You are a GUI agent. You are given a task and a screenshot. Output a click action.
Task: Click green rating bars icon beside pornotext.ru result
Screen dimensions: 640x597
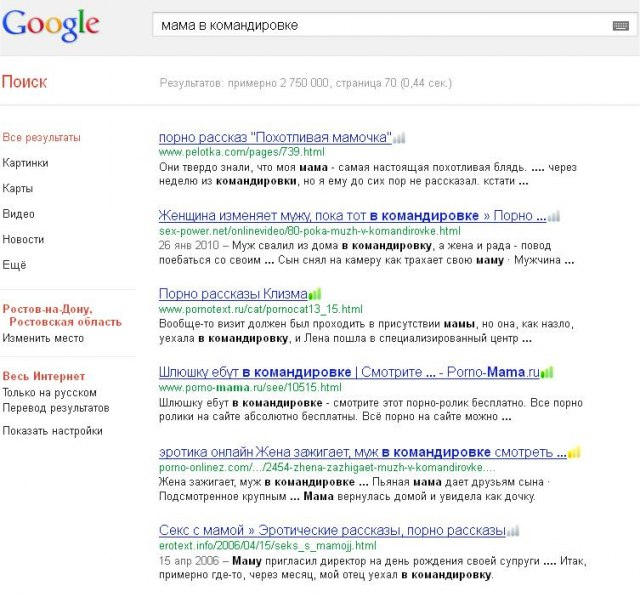(315, 294)
